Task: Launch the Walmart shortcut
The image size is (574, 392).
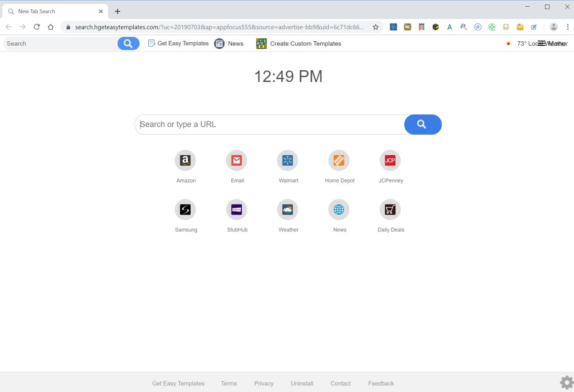Action: (288, 160)
